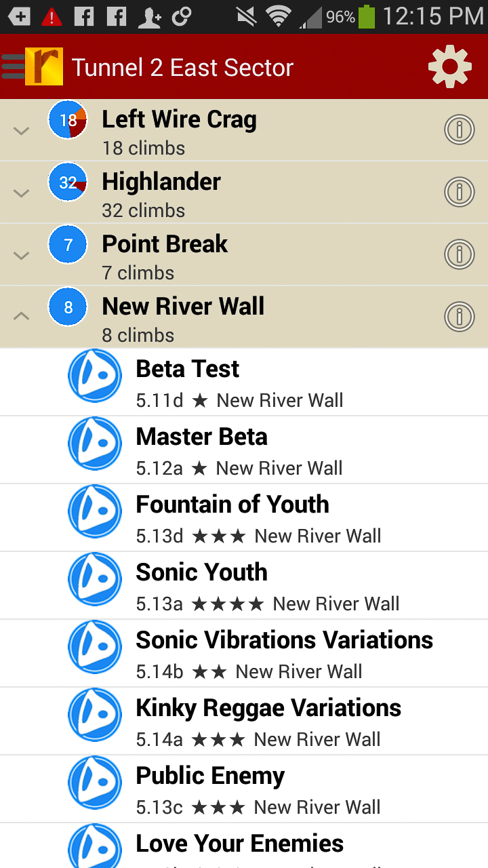This screenshot has width=488, height=868.
Task: Tap the Left Wire Crag pie chart badge
Action: pyautogui.click(x=68, y=119)
